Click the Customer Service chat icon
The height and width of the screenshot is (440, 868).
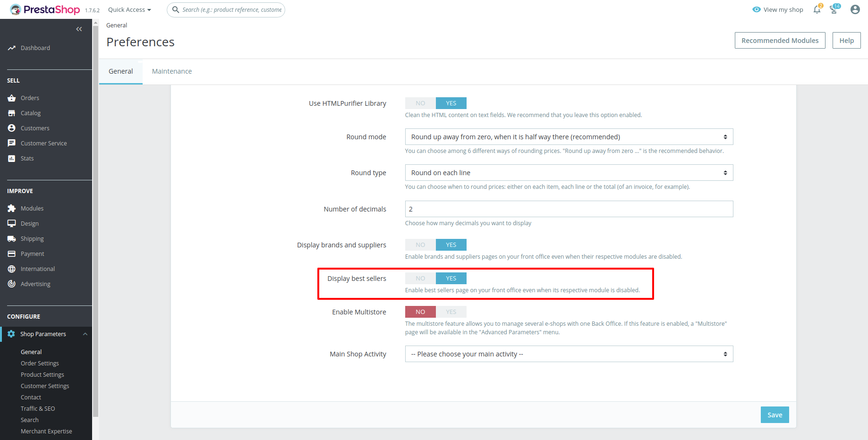[12, 144]
